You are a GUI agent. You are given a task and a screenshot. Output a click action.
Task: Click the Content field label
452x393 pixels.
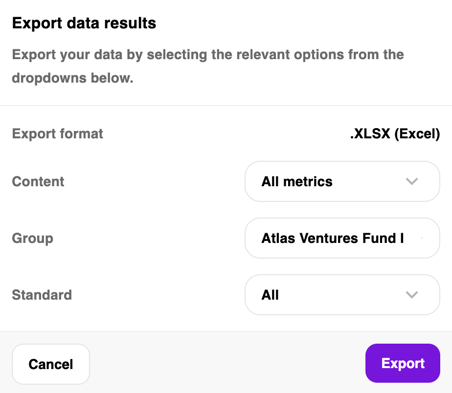tap(38, 182)
